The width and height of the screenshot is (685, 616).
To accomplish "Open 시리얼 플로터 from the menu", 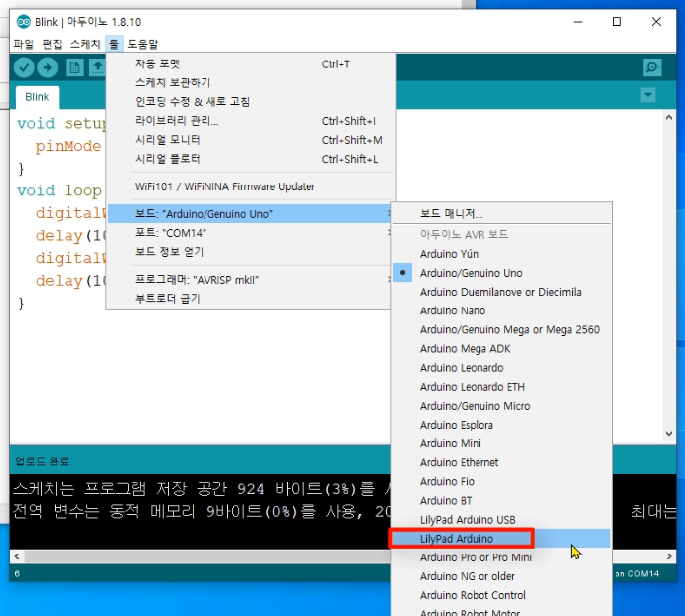I will point(251,159).
